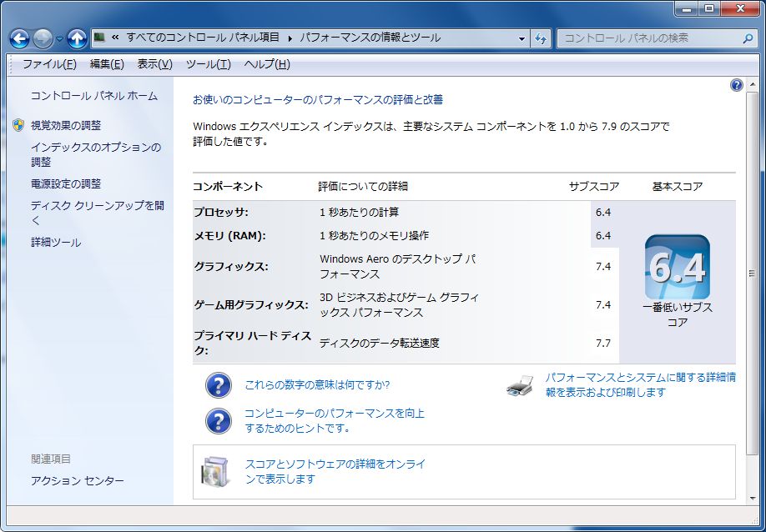The height and width of the screenshot is (532, 766).
Task: Click the Forward navigation arrow button
Action: click(43, 38)
